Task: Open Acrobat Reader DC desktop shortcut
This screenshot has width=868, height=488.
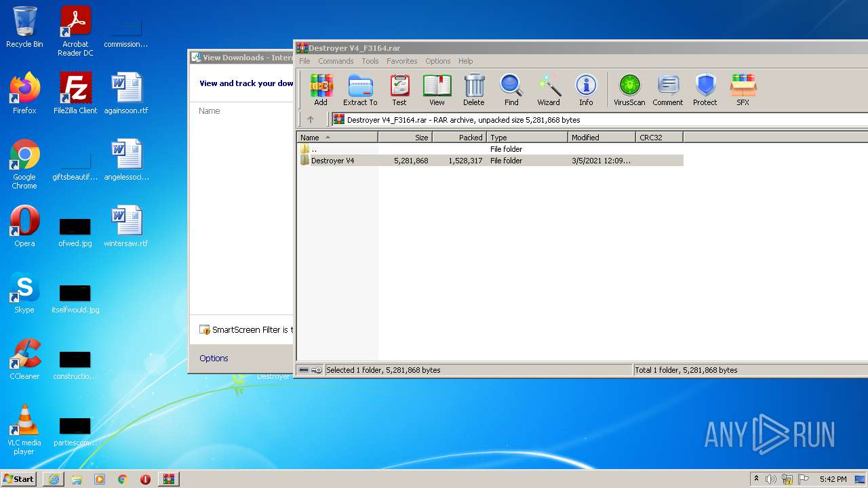Action: click(x=75, y=31)
